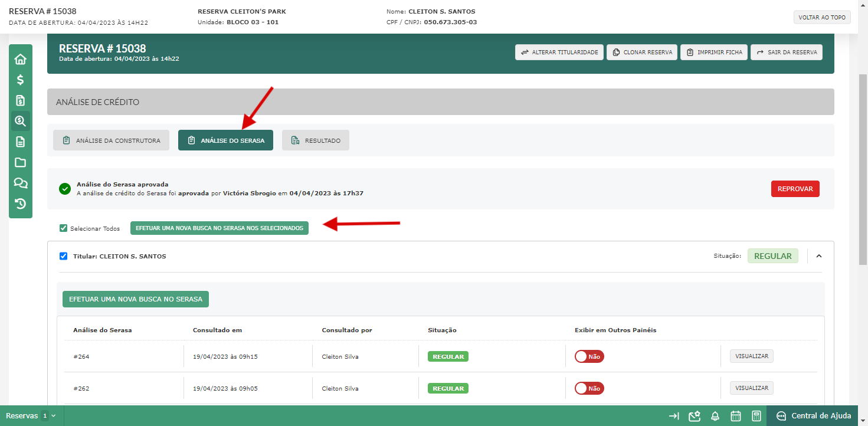Click the REGULAR badge in row #262
This screenshot has height=426, width=868.
448,388
